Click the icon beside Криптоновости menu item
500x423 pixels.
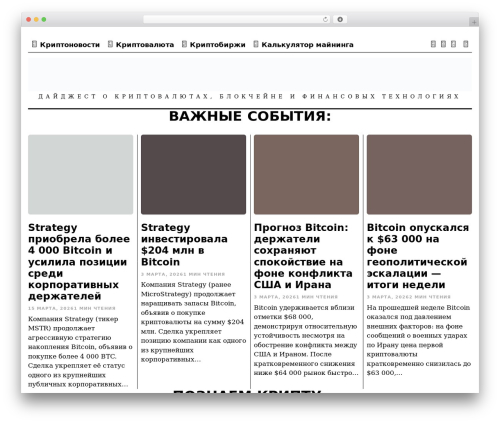click(x=34, y=44)
